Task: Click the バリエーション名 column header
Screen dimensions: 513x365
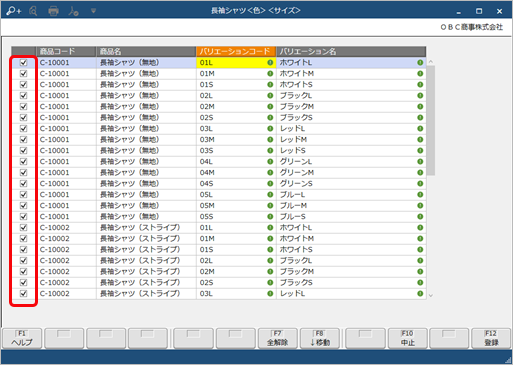Action: pyautogui.click(x=351, y=52)
